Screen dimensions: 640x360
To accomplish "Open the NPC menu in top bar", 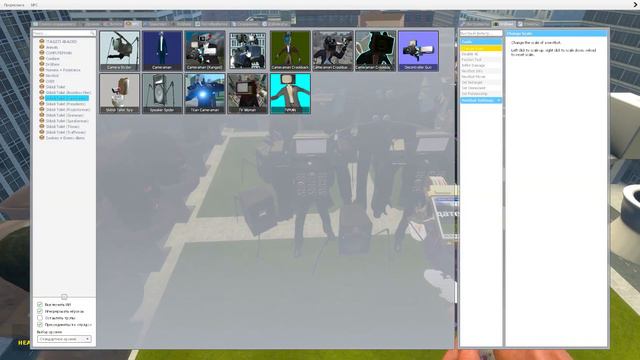I will pos(34,5).
